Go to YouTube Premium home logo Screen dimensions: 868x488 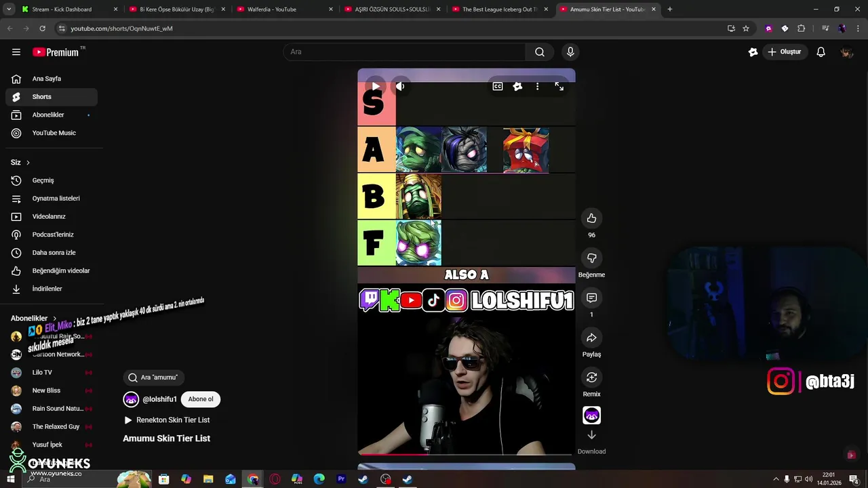pos(56,52)
